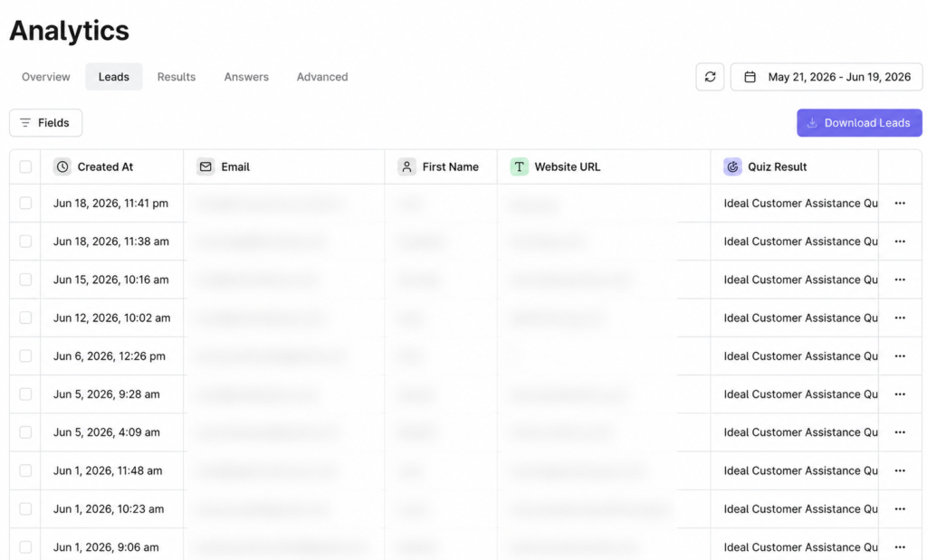Tick the select-all checkbox in table header
This screenshot has width=927, height=560.
point(25,167)
